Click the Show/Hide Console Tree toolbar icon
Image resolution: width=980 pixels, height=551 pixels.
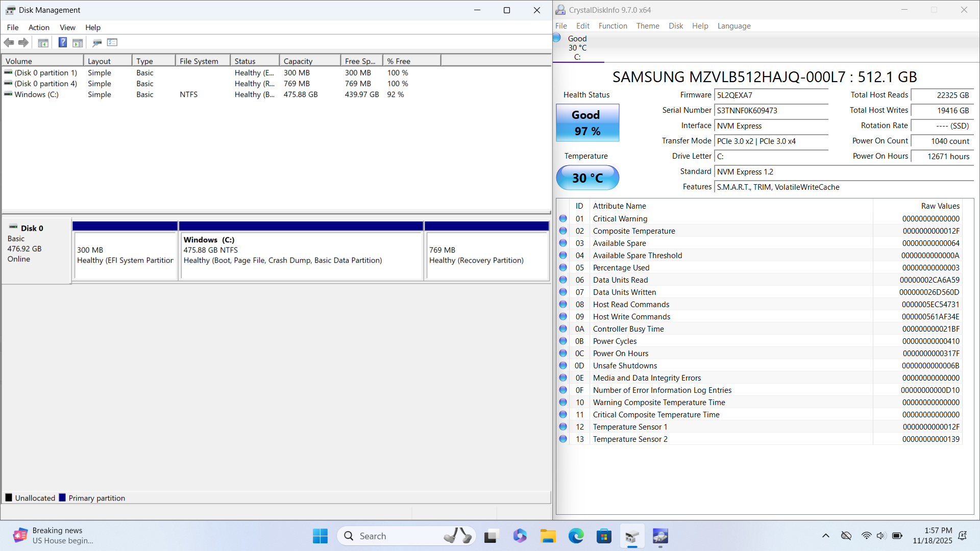[43, 42]
